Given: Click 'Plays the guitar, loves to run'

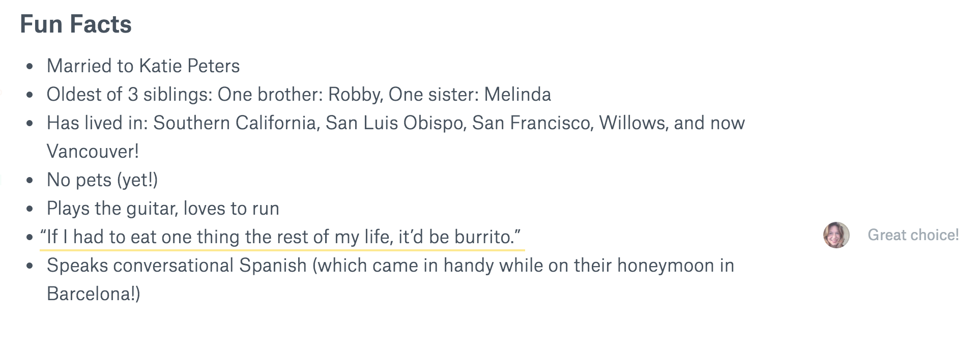Looking at the screenshot, I should [x=163, y=209].
